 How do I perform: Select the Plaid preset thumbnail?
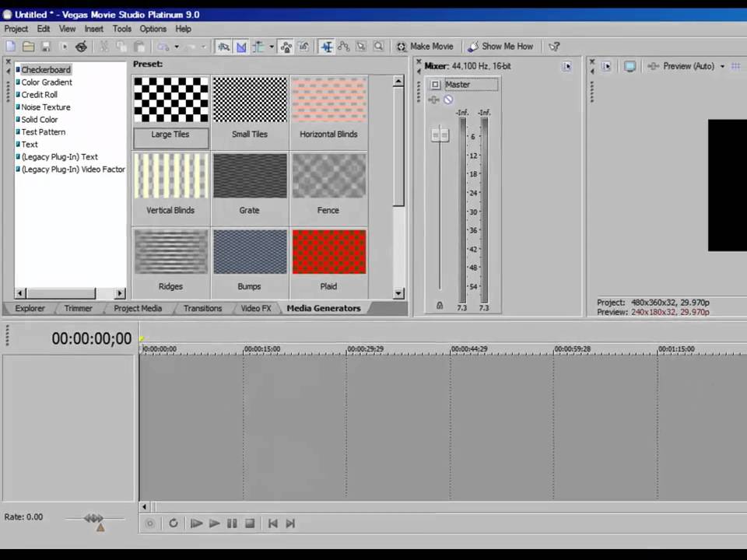click(x=329, y=252)
